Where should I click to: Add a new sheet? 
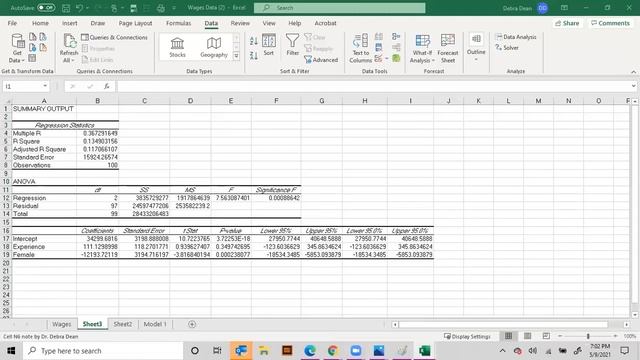click(192, 324)
